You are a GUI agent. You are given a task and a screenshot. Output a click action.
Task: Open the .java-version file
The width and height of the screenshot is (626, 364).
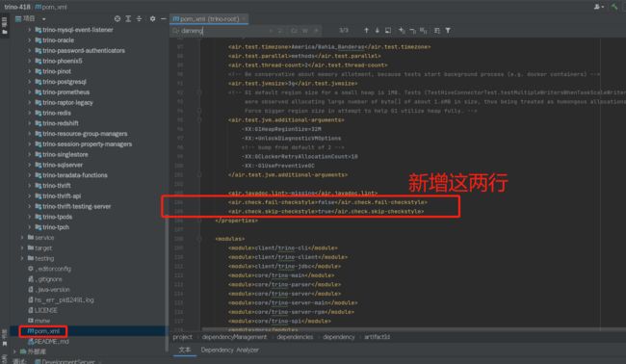[x=52, y=289]
